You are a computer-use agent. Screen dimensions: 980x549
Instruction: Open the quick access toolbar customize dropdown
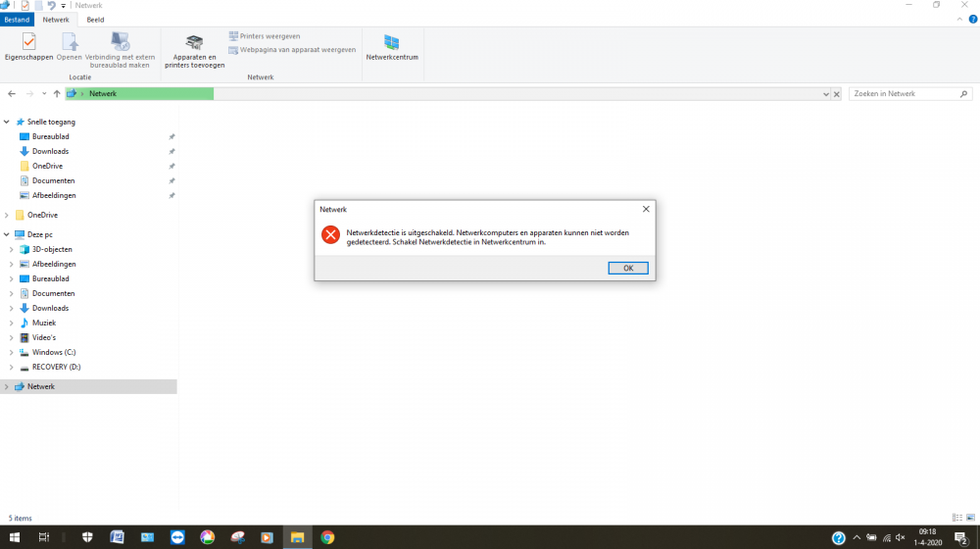click(x=63, y=6)
